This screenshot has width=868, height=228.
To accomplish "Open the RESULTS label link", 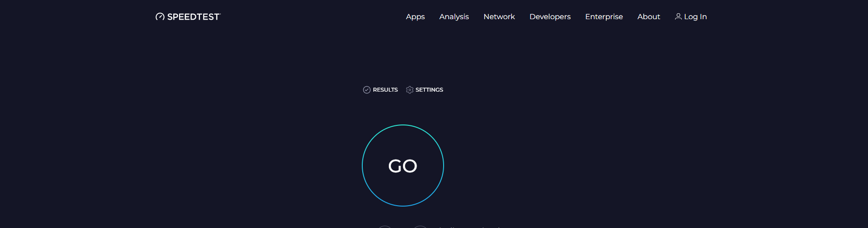I will pyautogui.click(x=385, y=90).
